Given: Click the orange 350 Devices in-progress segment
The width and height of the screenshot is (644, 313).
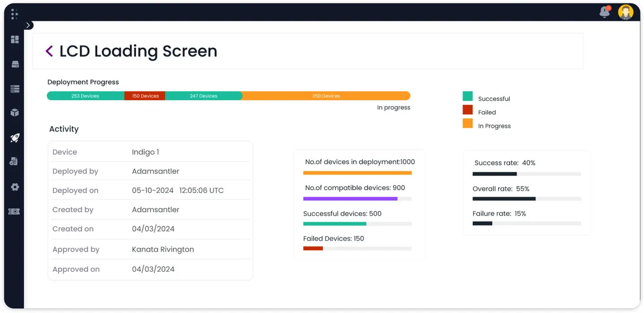Looking at the screenshot, I should [x=326, y=96].
